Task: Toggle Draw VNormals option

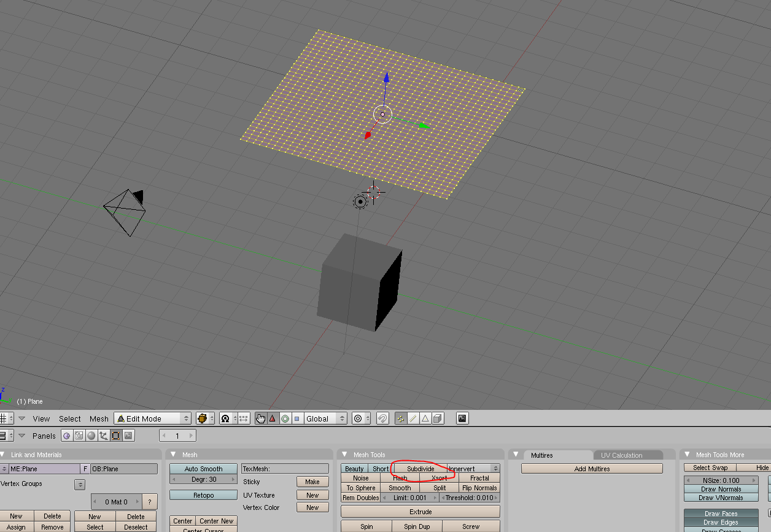Action: [721, 498]
